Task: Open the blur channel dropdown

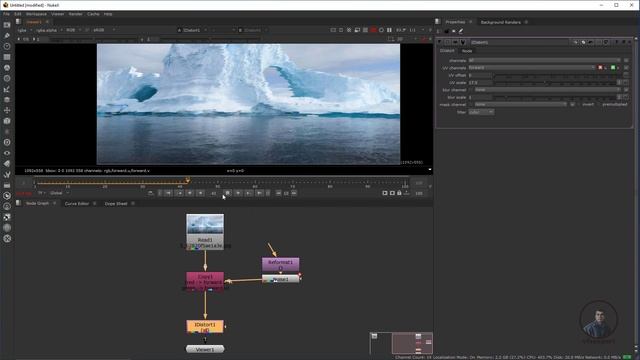Action: (547, 90)
